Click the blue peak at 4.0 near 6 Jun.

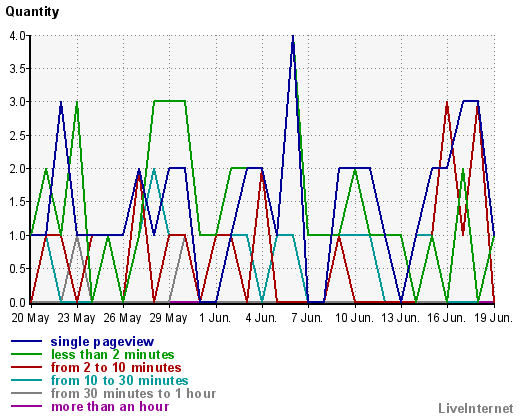pos(293,37)
